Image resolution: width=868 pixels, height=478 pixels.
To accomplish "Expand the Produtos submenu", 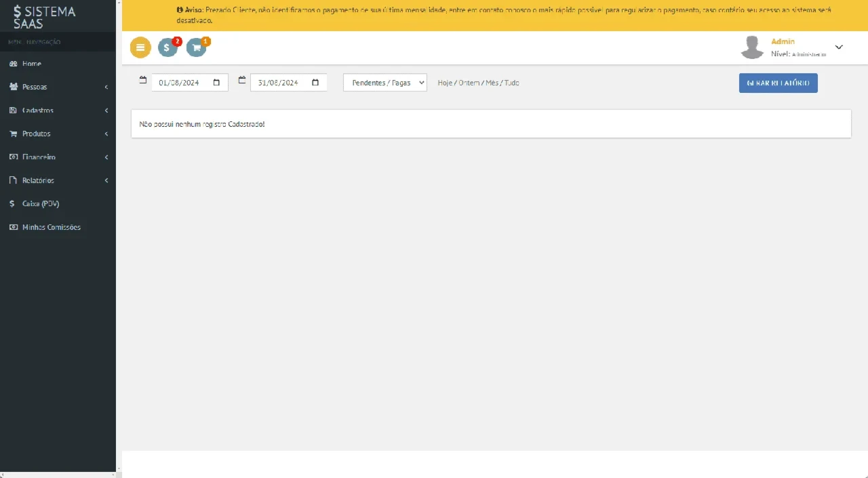I will [58, 134].
